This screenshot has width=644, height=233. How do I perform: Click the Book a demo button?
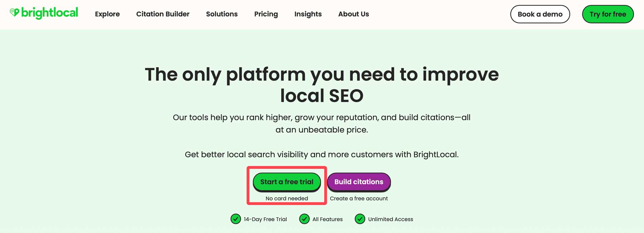(x=540, y=14)
